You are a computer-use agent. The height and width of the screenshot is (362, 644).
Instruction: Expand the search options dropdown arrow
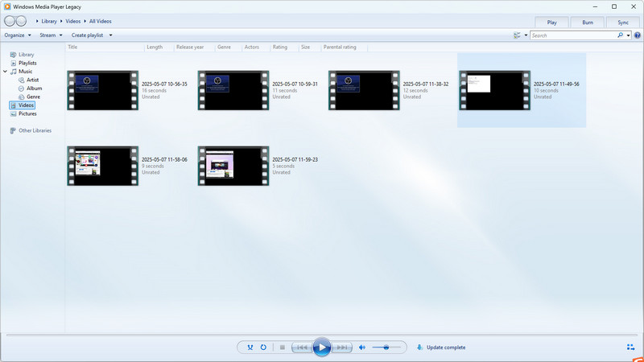point(628,35)
